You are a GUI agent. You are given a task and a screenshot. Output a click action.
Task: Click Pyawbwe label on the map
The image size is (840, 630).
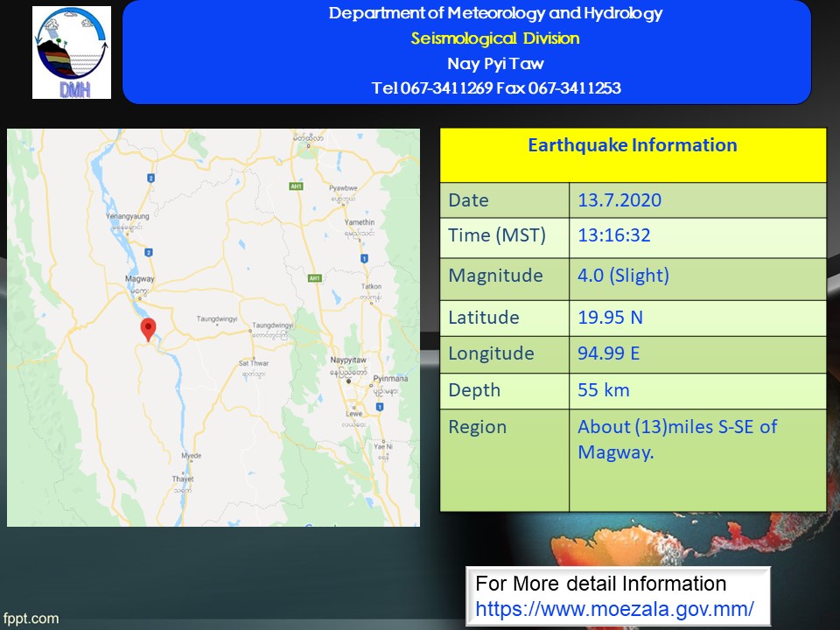pyautogui.click(x=343, y=188)
